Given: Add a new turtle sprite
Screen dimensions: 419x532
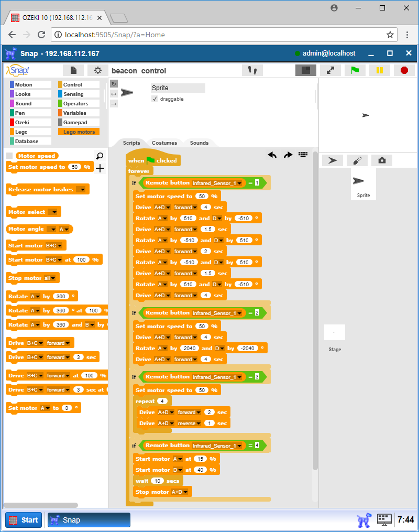Looking at the screenshot, I should pyautogui.click(x=332, y=160).
